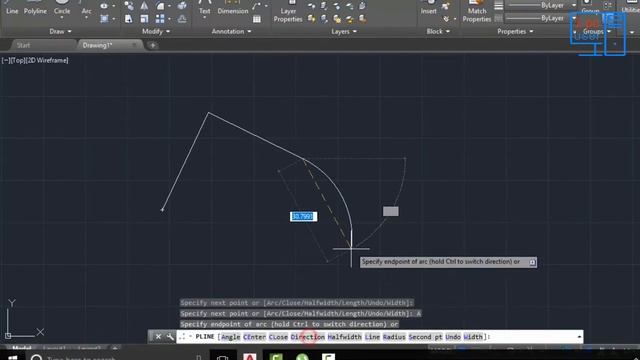640x360 pixels.
Task: Open the Fillet dropdown arrow
Action: [x=169, y=6]
